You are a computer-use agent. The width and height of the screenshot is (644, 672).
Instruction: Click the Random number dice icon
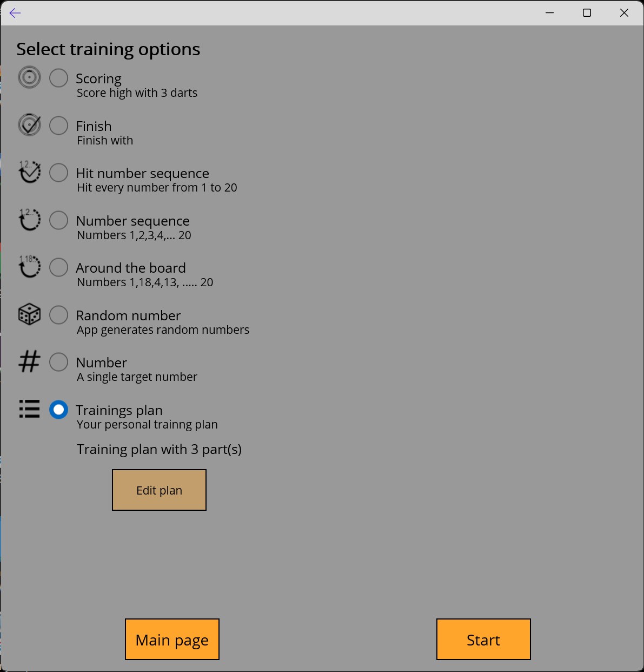[x=29, y=314]
